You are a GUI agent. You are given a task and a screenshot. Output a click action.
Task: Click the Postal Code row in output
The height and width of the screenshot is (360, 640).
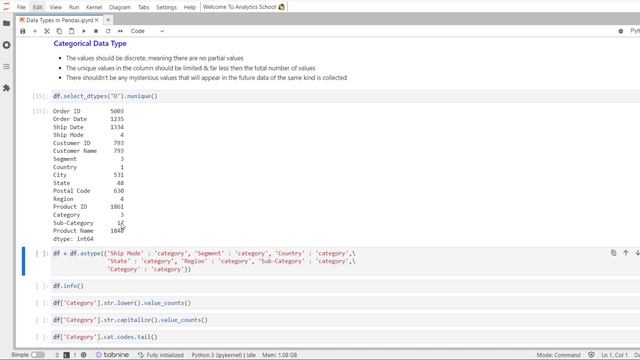pyautogui.click(x=89, y=191)
